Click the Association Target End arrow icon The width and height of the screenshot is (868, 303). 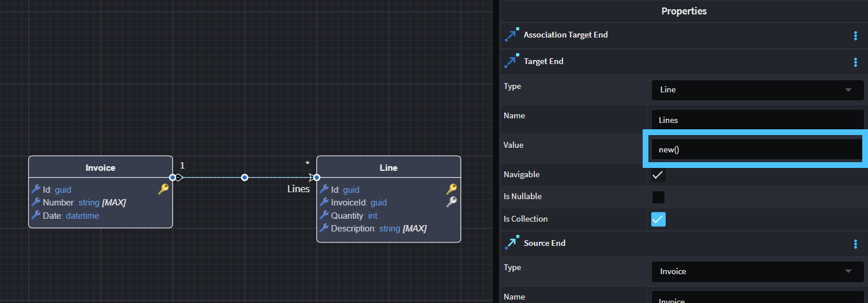click(511, 35)
